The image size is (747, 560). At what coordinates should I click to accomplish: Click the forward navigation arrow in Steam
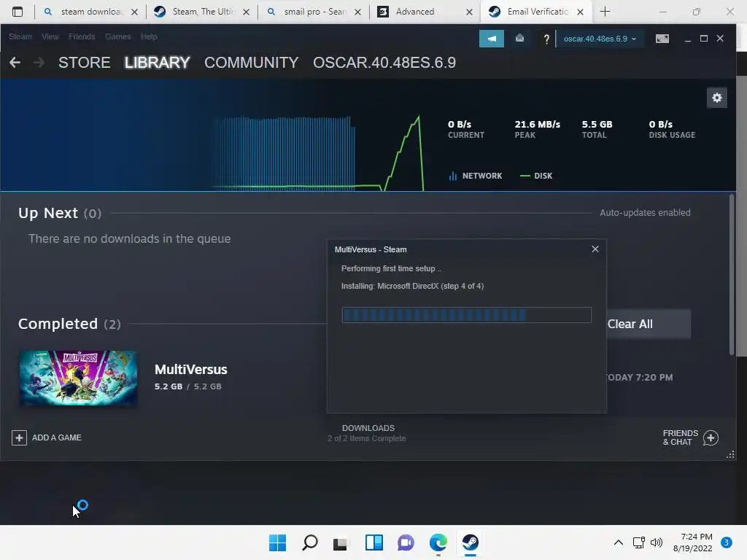[39, 63]
